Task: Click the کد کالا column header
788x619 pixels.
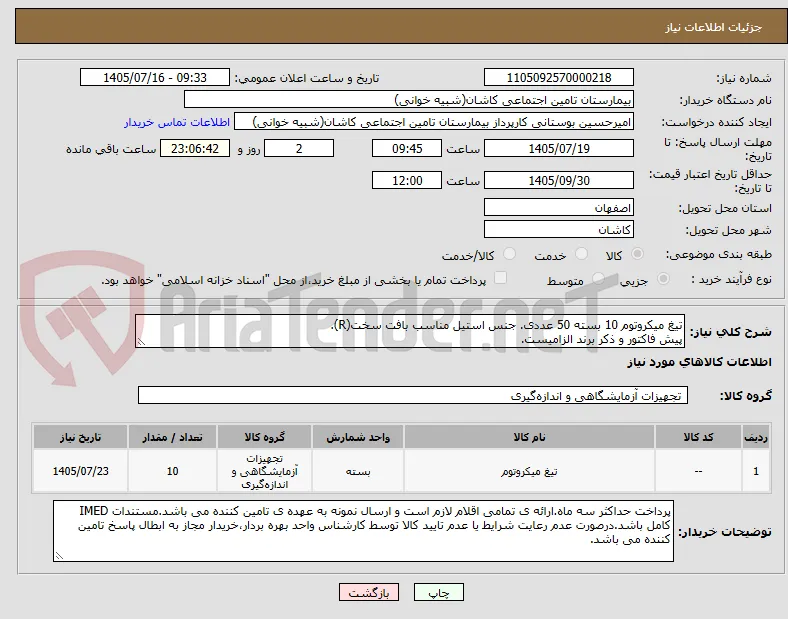Action: [x=698, y=437]
